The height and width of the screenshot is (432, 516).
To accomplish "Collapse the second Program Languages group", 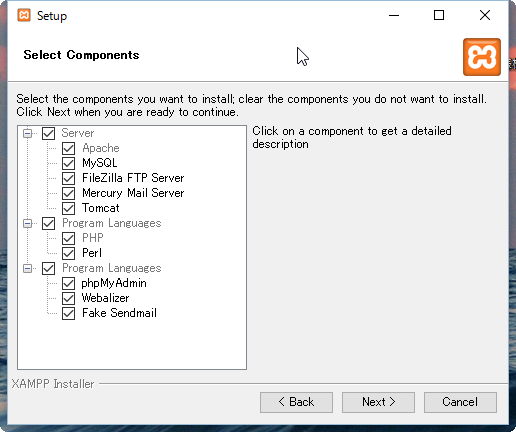I will click(x=28, y=268).
